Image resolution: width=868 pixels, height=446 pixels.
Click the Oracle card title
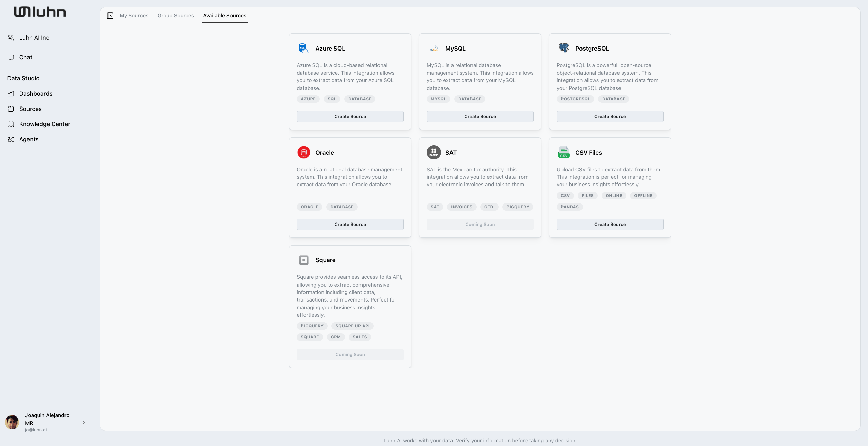[325, 153]
